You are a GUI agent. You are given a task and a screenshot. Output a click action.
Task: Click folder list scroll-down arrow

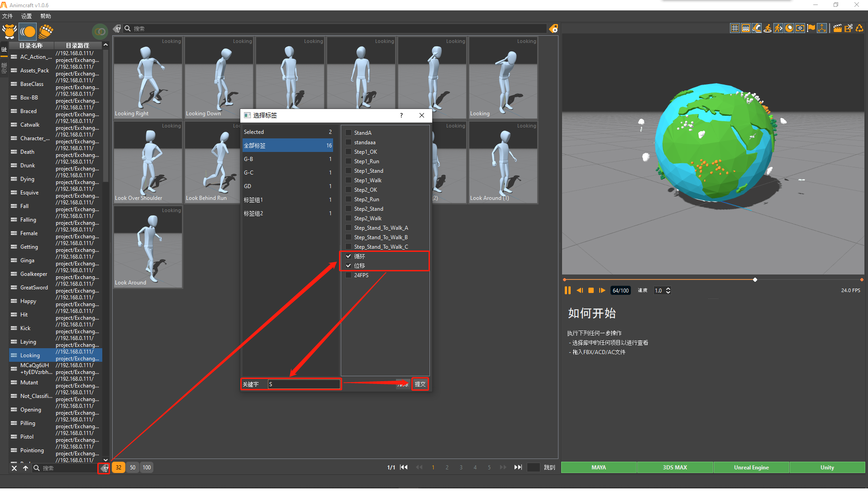coord(105,460)
